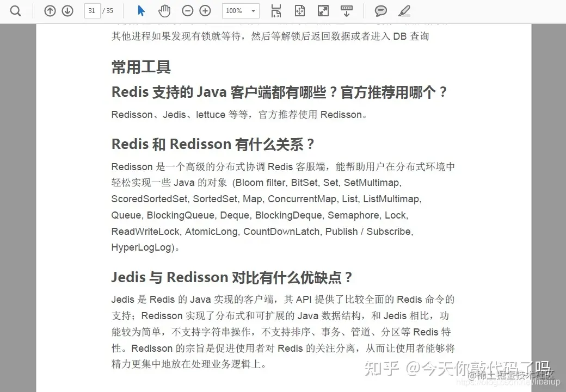The height and width of the screenshot is (392, 566).
Task: Click the line starting "Redisson、Jedis、lettuce"
Action: pyautogui.click(x=239, y=115)
